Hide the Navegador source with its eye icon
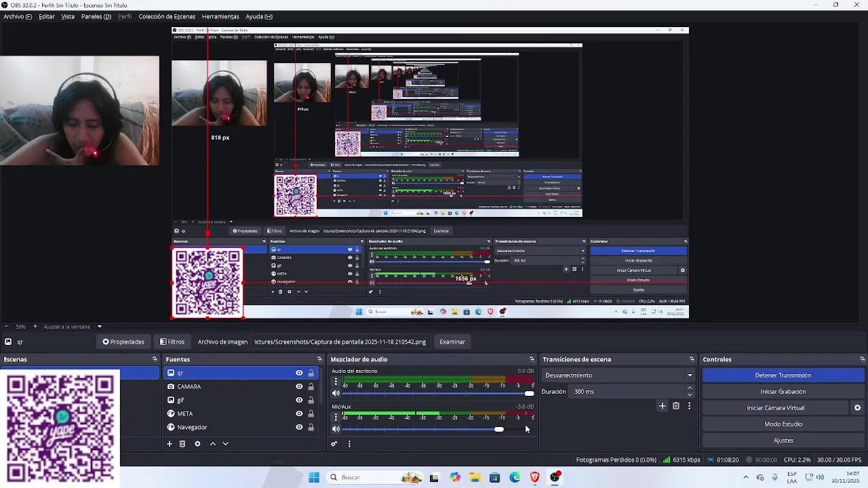Viewport: 868px width, 488px height. click(x=299, y=427)
